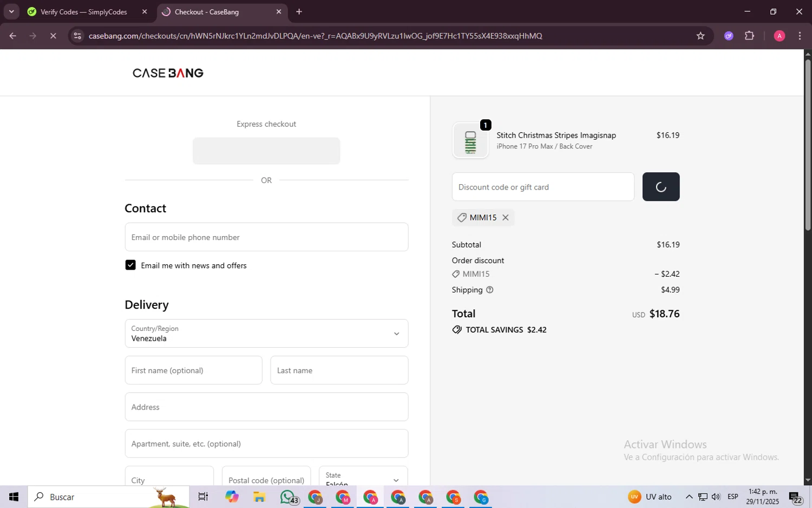Click the MIMI15 order discount line
Screen dimensions: 812x508
[x=566, y=274]
